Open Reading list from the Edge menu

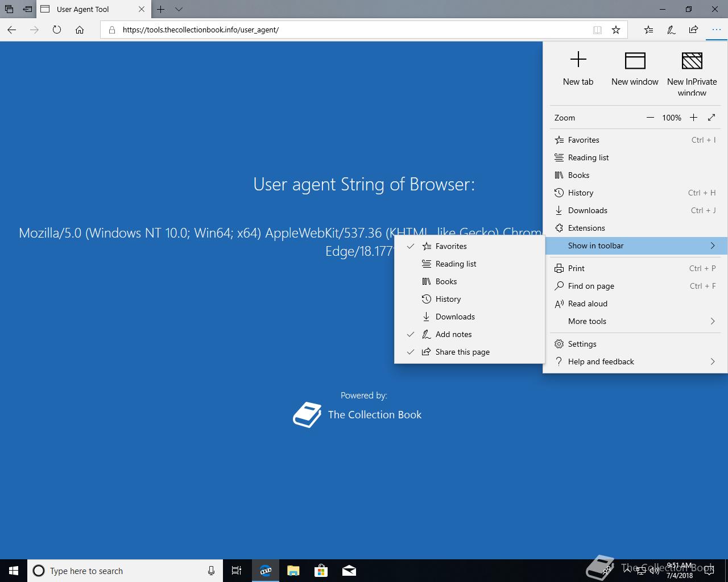[635, 157]
